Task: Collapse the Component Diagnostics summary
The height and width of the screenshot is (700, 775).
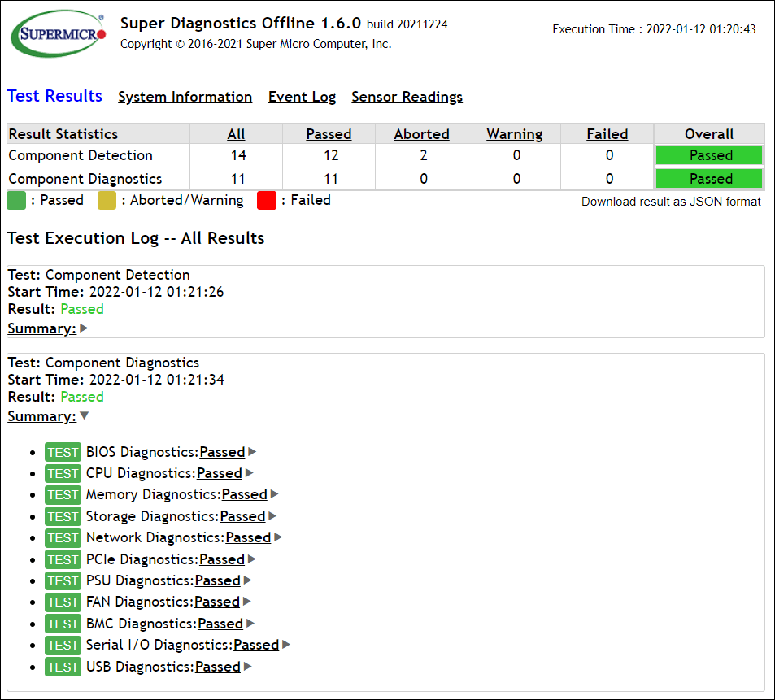Action: pos(84,416)
